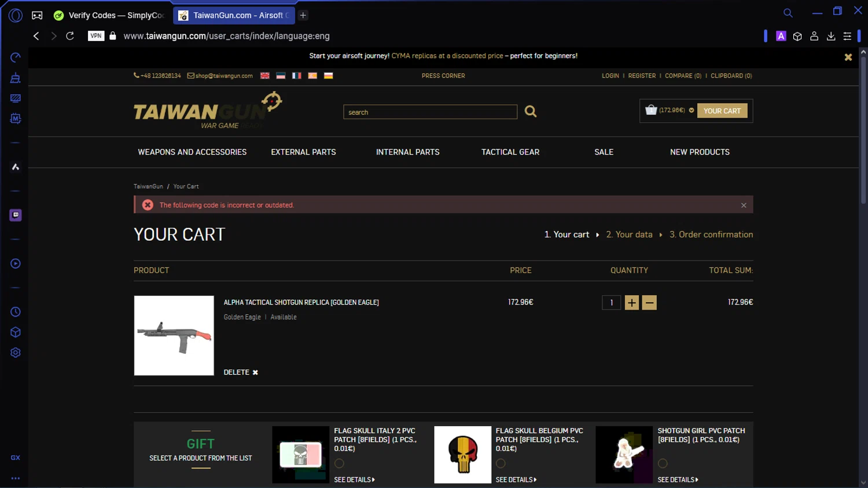
Task: Open External Parts menu
Action: [x=303, y=152]
